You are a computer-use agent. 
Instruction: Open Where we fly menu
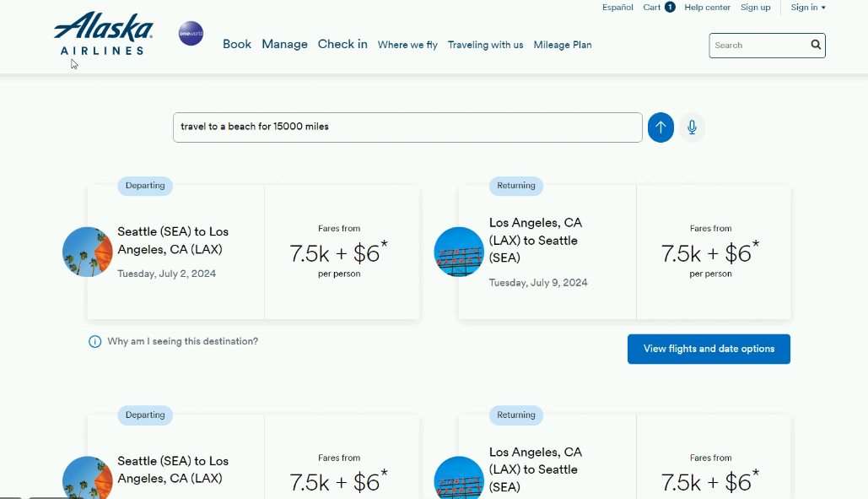click(407, 45)
